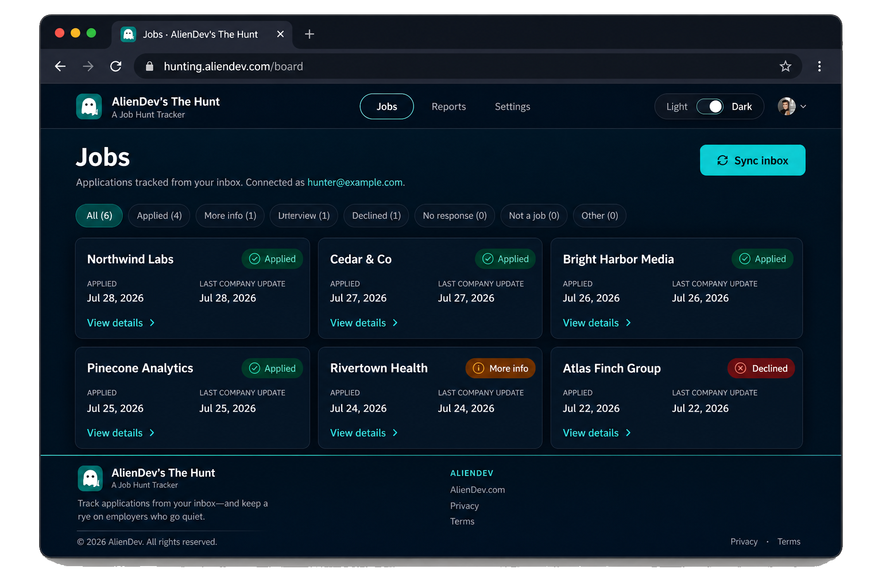
Task: View details for Bright Harbor Media
Action: tap(597, 323)
